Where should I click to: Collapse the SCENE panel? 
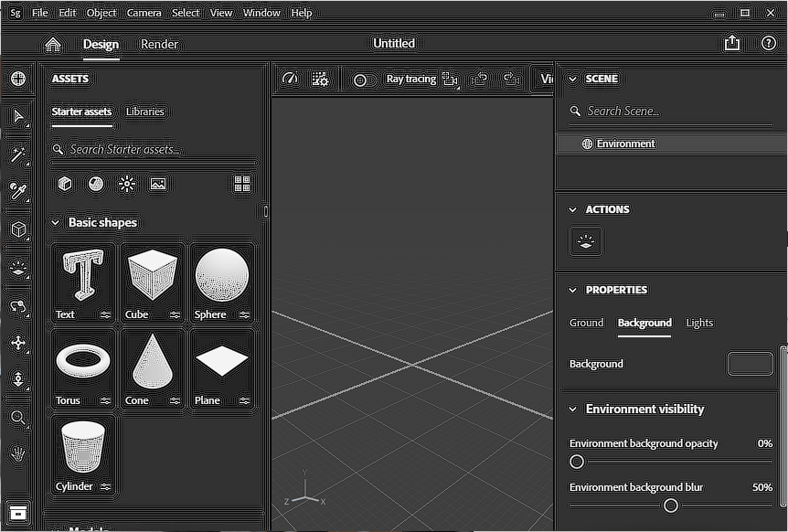(x=572, y=79)
